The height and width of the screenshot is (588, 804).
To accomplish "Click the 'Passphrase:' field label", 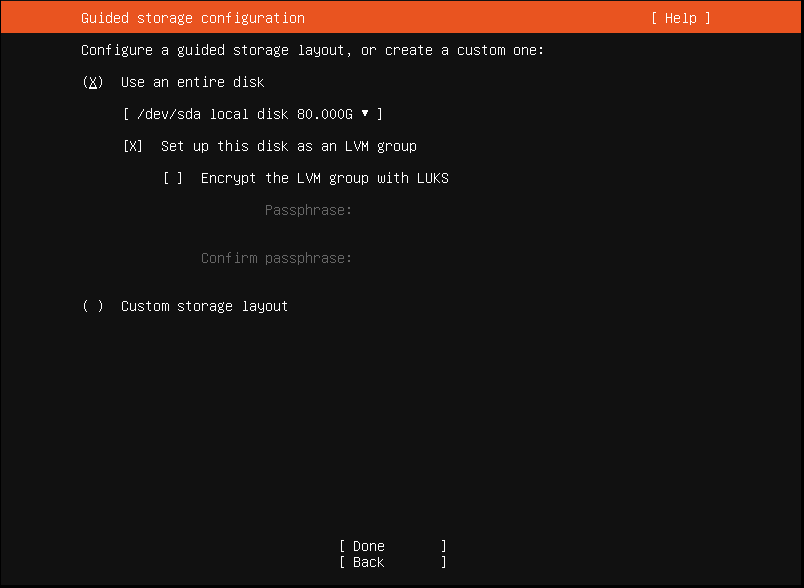I will tap(308, 210).
